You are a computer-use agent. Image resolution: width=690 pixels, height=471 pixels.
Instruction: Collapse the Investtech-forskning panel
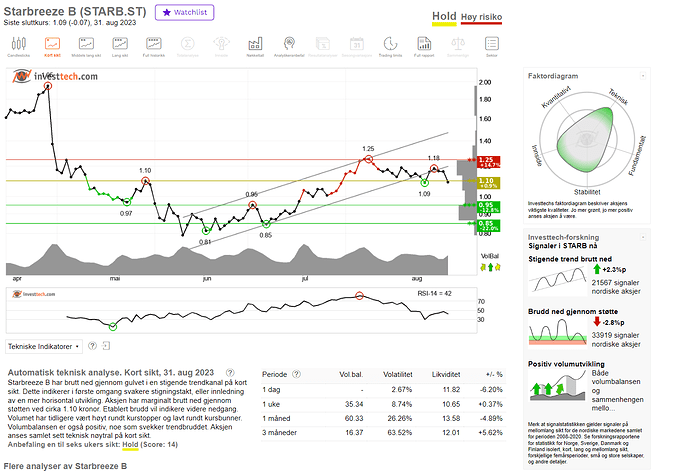pyautogui.click(x=643, y=237)
